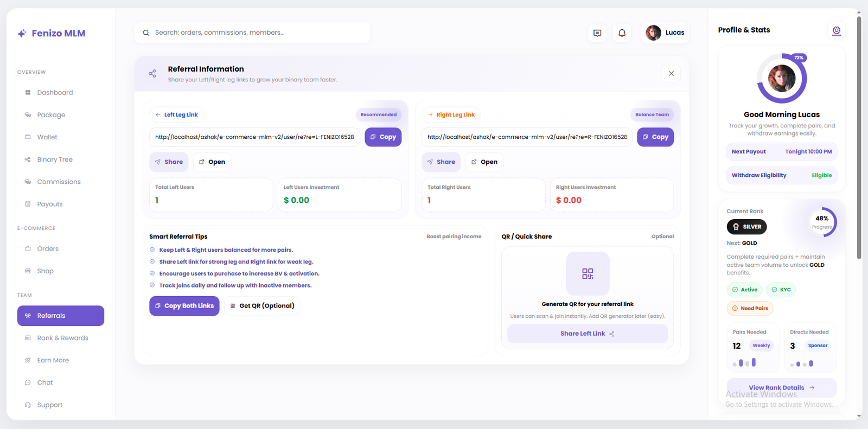The height and width of the screenshot is (429, 868).
Task: Open the Right Leg link
Action: click(x=484, y=162)
